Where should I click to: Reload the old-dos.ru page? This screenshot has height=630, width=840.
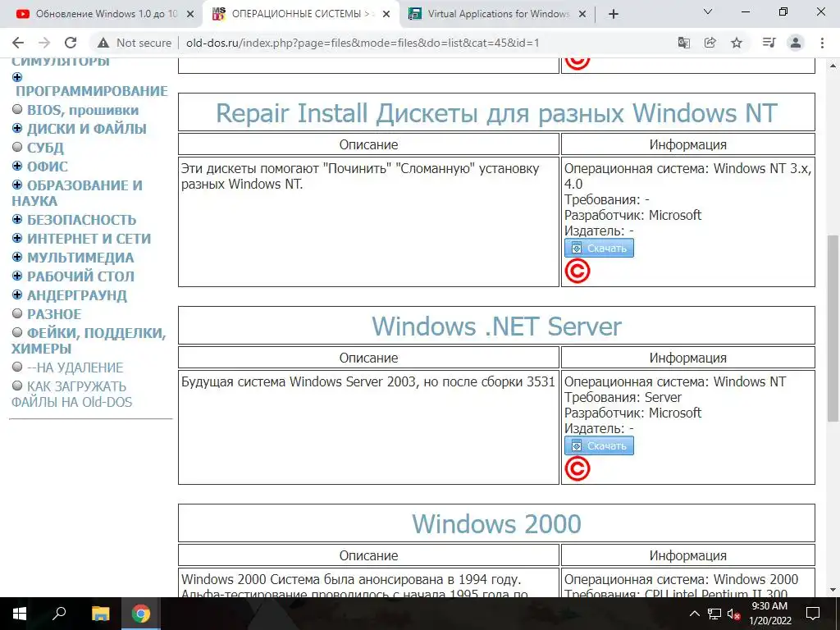tap(71, 43)
